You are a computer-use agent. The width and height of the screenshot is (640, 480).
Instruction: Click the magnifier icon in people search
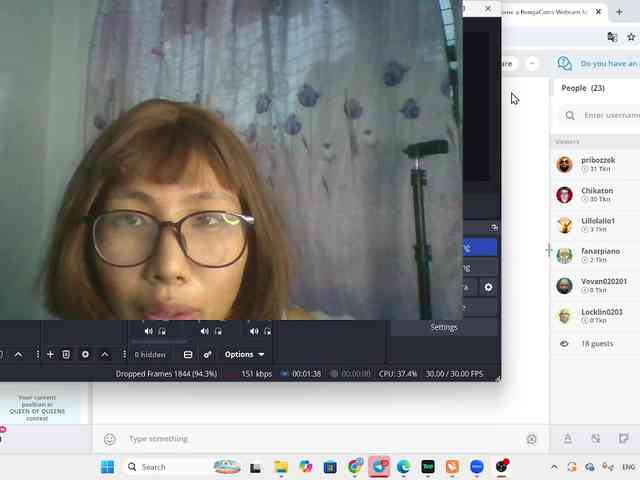point(570,116)
